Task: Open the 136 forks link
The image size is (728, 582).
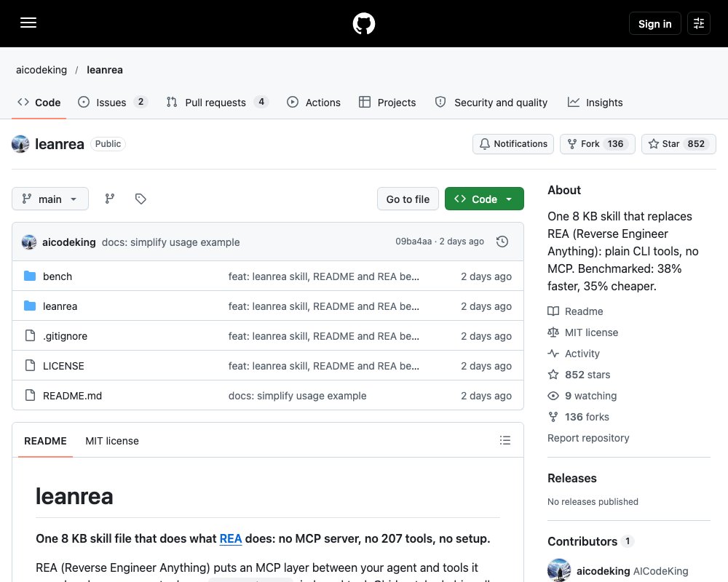Action: coord(579,418)
